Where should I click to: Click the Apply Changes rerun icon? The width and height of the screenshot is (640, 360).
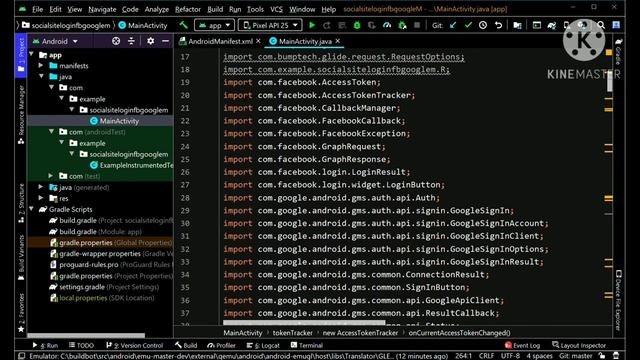click(x=327, y=25)
